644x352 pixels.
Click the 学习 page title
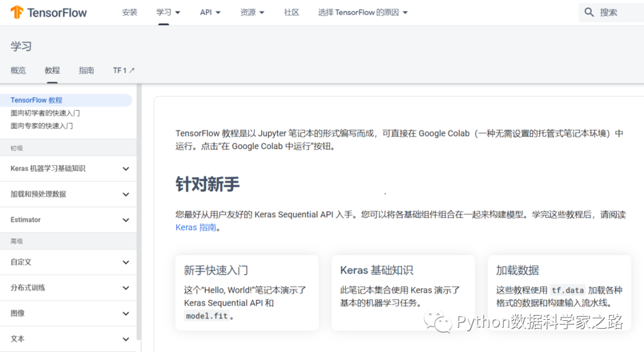[x=21, y=46]
